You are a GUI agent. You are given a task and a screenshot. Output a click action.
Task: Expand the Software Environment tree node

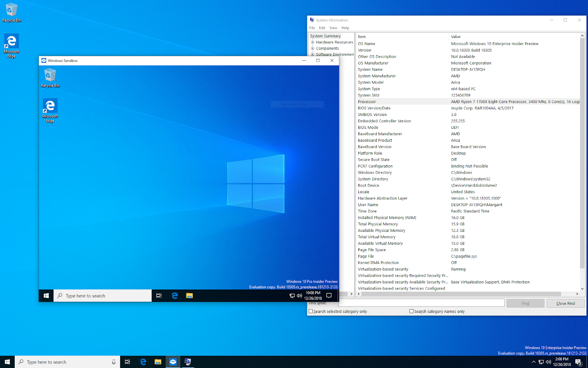[x=313, y=54]
